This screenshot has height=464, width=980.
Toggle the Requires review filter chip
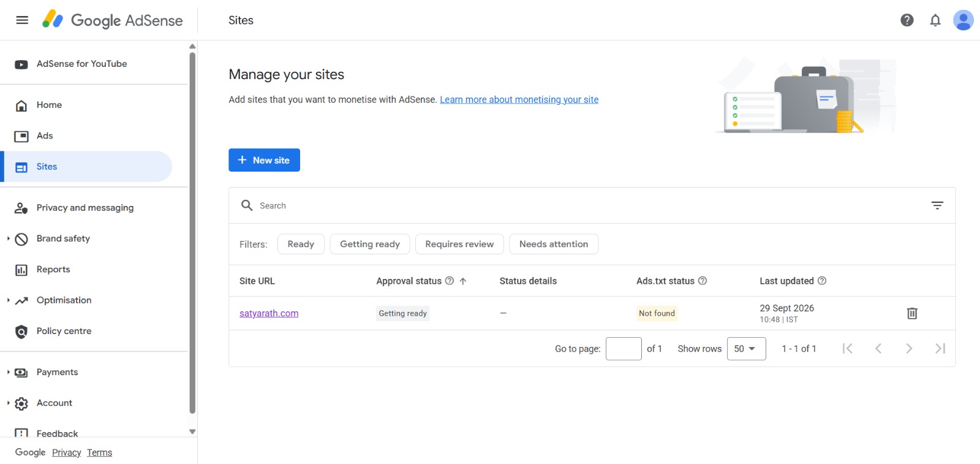[459, 244]
